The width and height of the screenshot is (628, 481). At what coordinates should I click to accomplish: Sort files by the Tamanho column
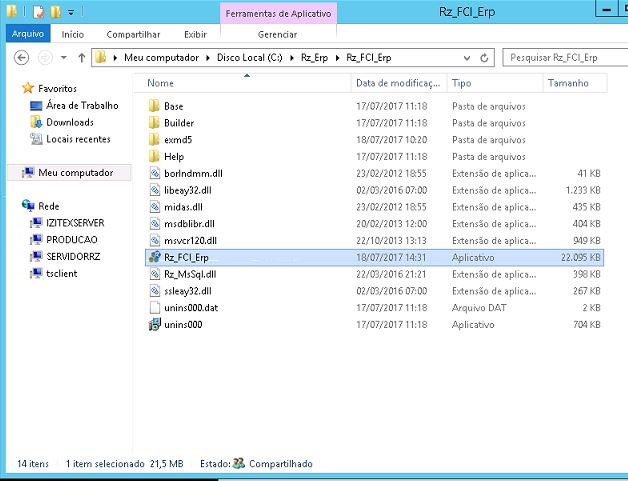(x=575, y=83)
